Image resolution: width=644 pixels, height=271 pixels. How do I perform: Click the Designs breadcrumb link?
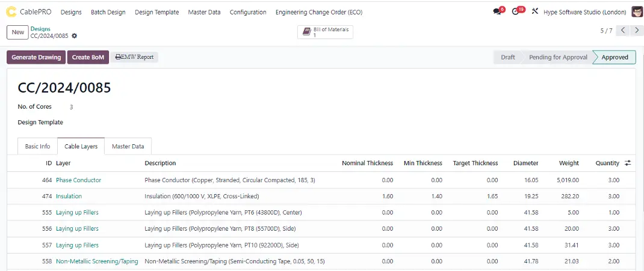pos(40,29)
